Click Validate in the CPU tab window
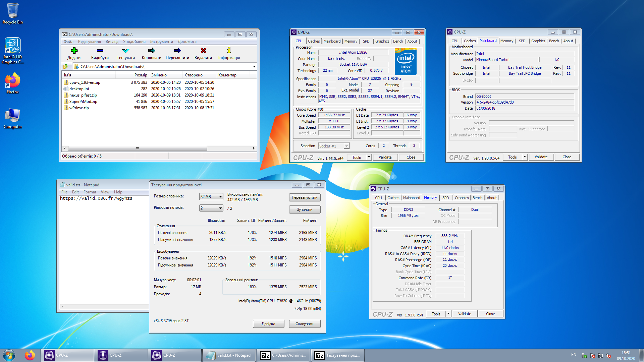The width and height of the screenshot is (644, 362). (385, 157)
